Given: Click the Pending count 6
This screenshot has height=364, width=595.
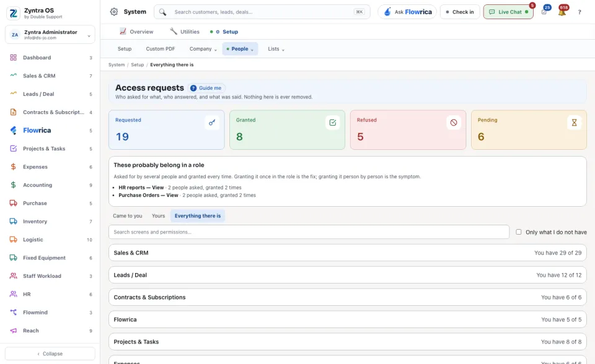Looking at the screenshot, I should (x=481, y=136).
